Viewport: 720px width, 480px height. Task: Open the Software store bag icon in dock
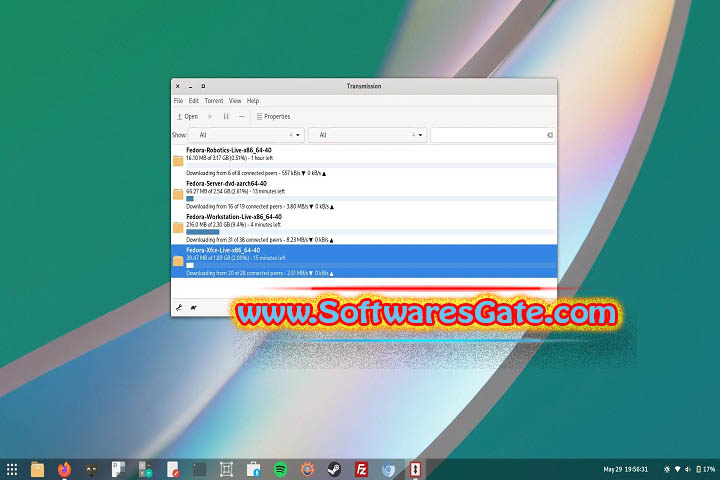pyautogui.click(x=253, y=469)
